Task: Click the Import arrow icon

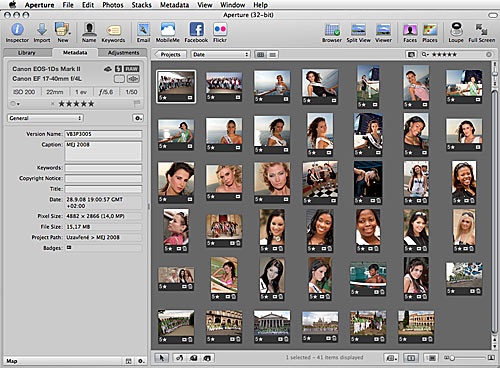Action: click(x=42, y=30)
